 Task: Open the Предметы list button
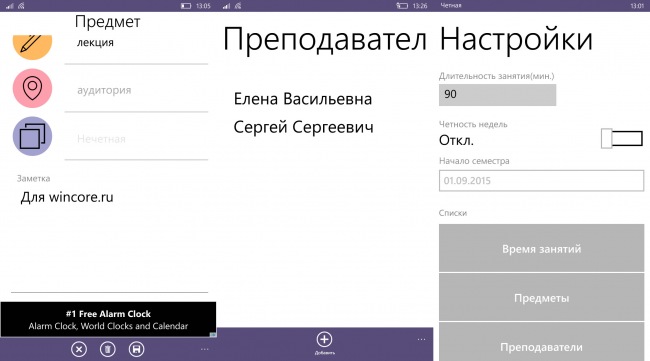tap(541, 297)
